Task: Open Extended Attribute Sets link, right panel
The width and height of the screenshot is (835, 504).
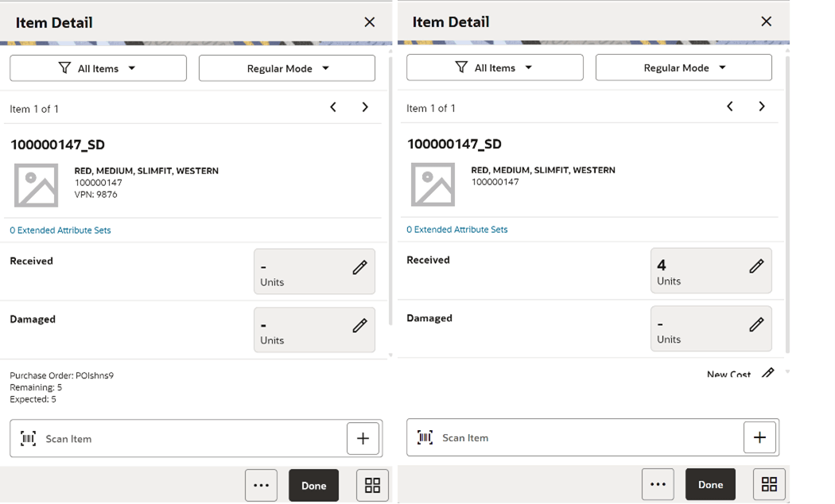Action: tap(457, 230)
